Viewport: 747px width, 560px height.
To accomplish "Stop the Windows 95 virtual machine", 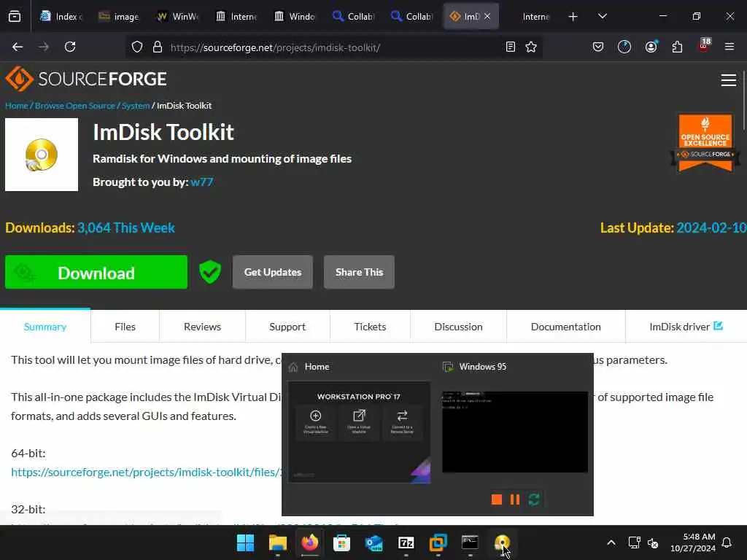I will click(496, 499).
